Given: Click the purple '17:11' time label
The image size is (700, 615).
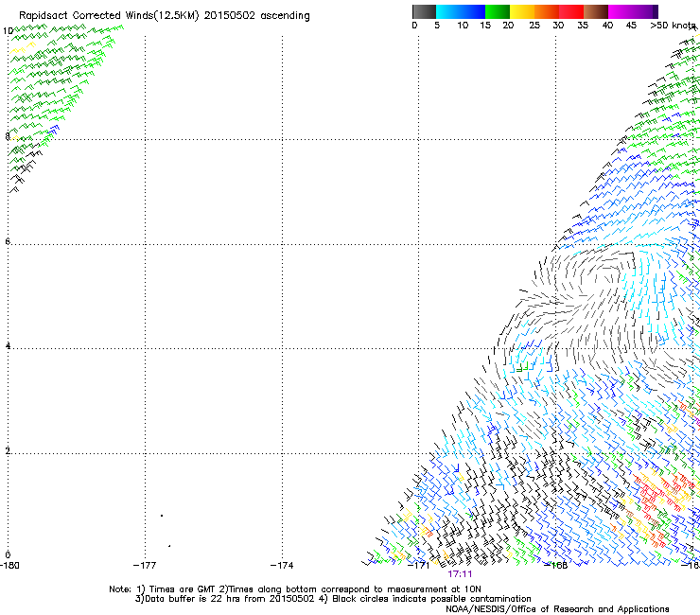Looking at the screenshot, I should [460, 574].
